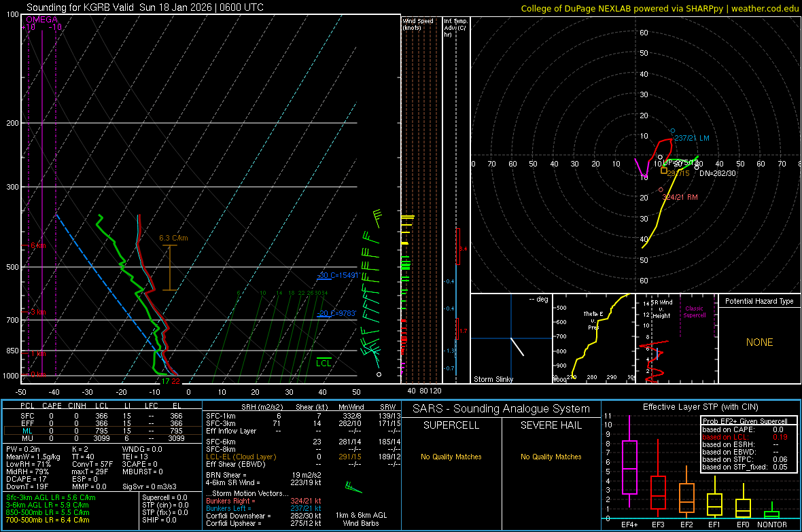Select the Bunkers Left LM hodograph marker
The width and height of the screenshot is (802, 532).
(673, 131)
